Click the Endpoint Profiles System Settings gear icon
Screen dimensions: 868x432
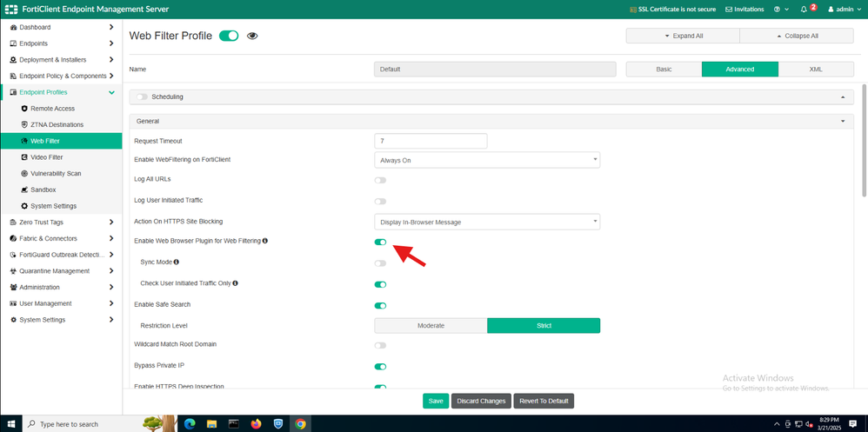point(24,206)
